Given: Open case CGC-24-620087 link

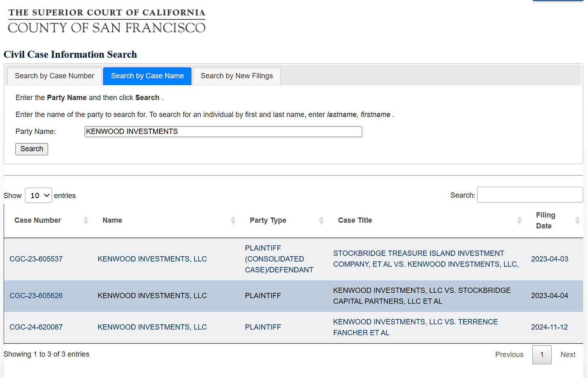Looking at the screenshot, I should [x=36, y=327].
